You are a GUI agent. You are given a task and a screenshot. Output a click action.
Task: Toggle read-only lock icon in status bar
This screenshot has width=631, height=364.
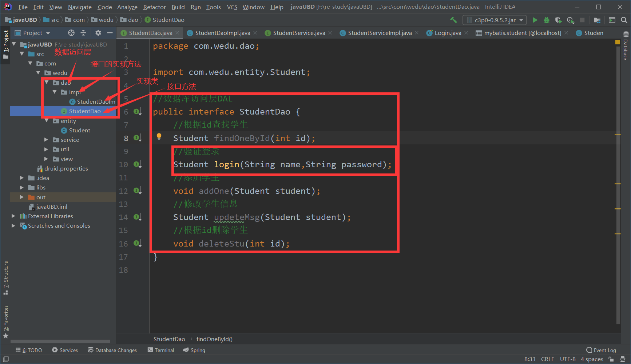pyautogui.click(x=611, y=359)
